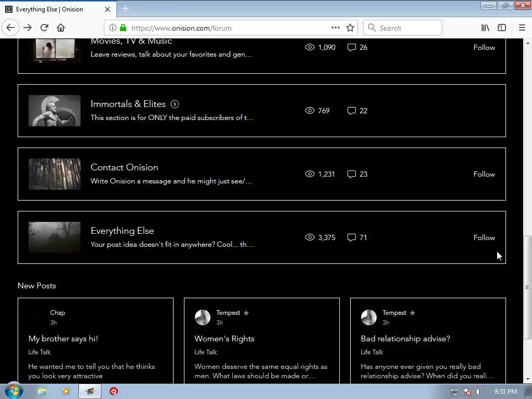Open Tempest's avatar on Bad relationship advise post
Screen dimensions: 532x399
[x=369, y=317]
